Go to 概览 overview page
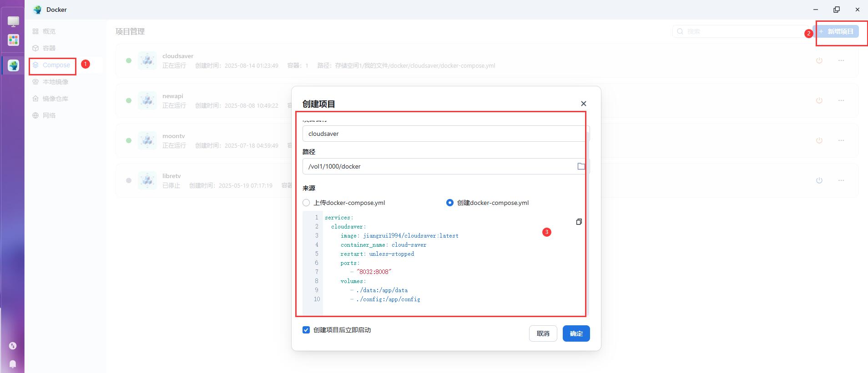868x373 pixels. click(44, 31)
